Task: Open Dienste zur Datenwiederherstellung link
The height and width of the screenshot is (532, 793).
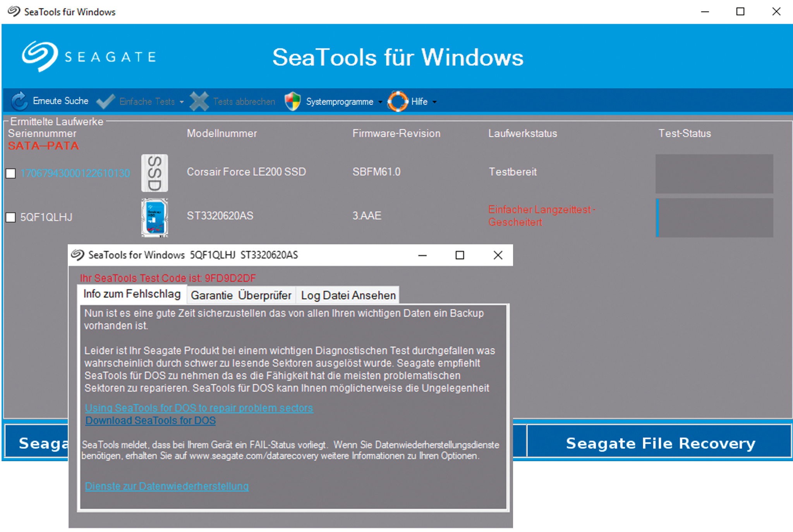Action: 166,486
